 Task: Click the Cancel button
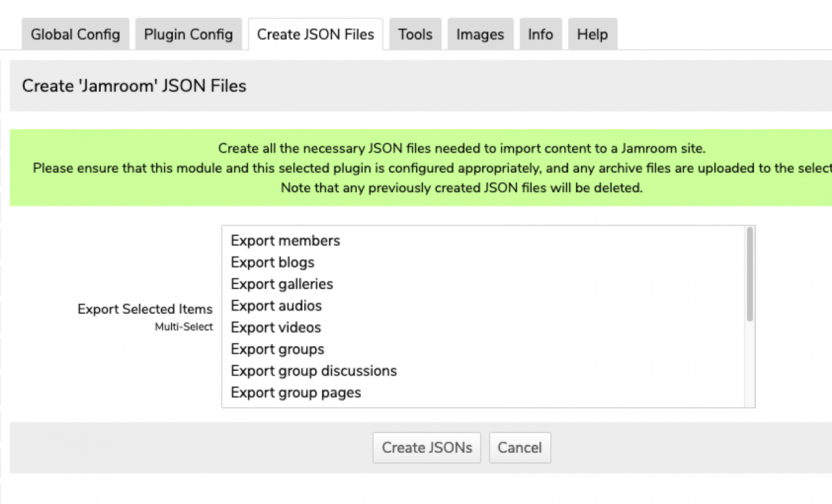click(519, 447)
